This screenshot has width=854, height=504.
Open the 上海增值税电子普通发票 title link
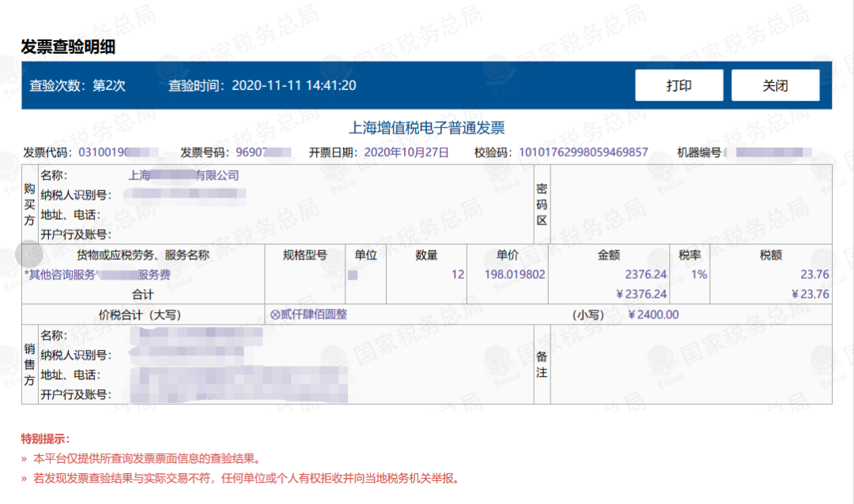pos(427,126)
